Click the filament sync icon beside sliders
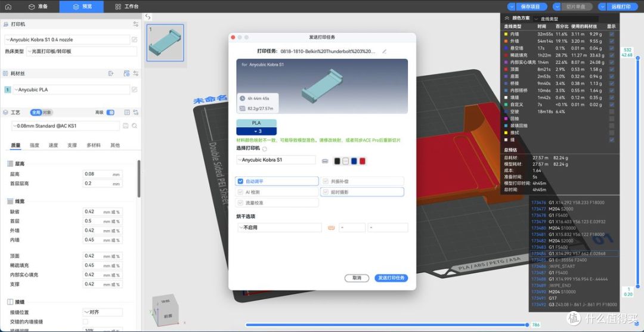 coord(126,73)
